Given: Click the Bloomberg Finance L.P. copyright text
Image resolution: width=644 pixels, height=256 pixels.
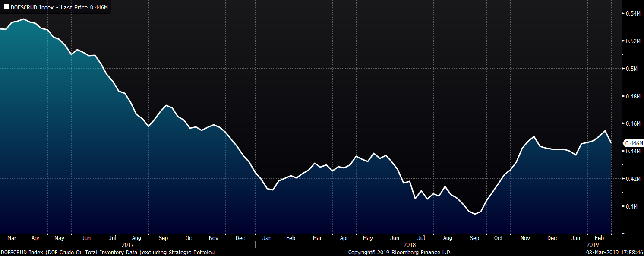Looking at the screenshot, I should (400, 252).
